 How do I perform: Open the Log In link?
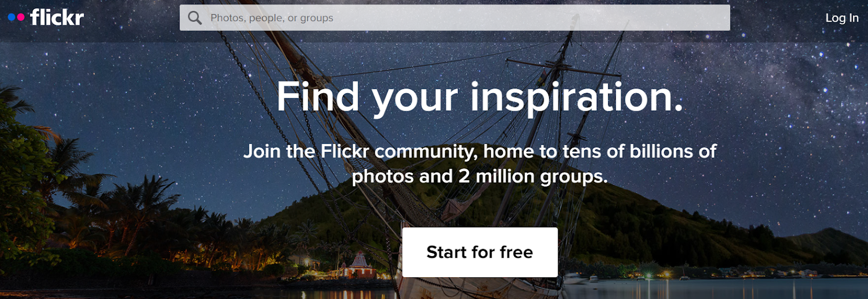[842, 18]
